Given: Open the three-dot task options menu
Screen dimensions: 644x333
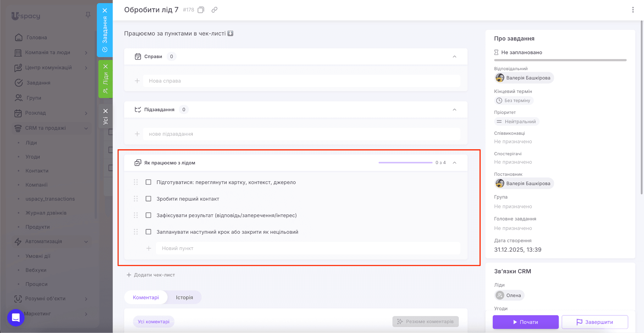Looking at the screenshot, I should click(633, 10).
